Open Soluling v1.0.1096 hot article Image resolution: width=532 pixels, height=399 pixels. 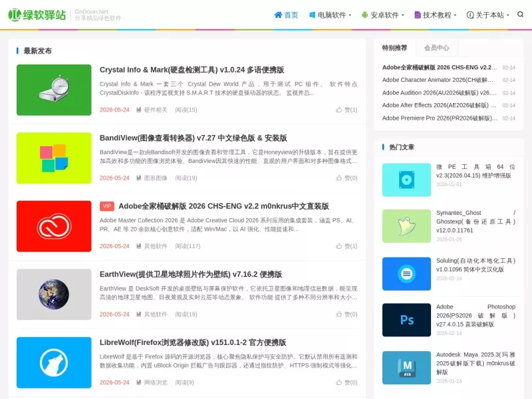pos(475,265)
